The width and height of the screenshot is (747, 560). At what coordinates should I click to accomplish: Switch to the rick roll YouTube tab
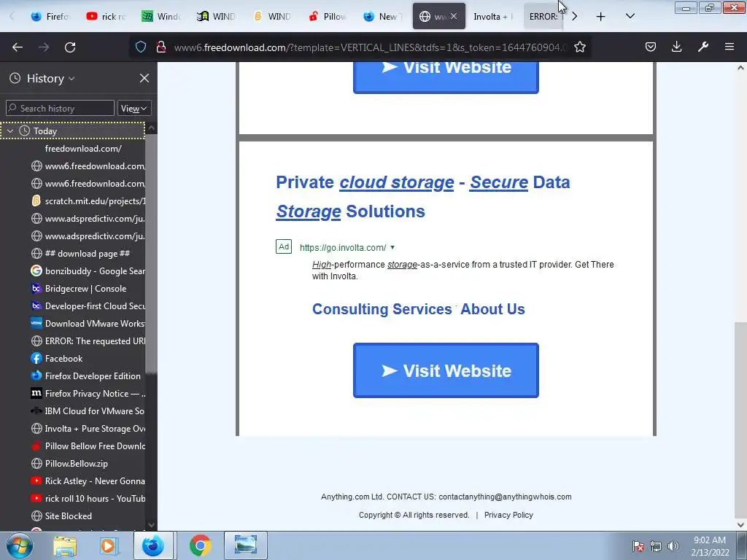(x=106, y=16)
